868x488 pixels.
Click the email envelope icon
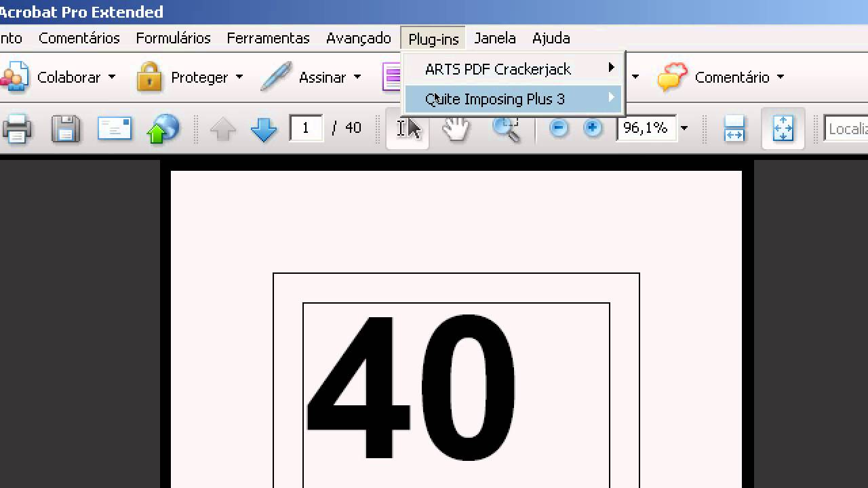(114, 127)
